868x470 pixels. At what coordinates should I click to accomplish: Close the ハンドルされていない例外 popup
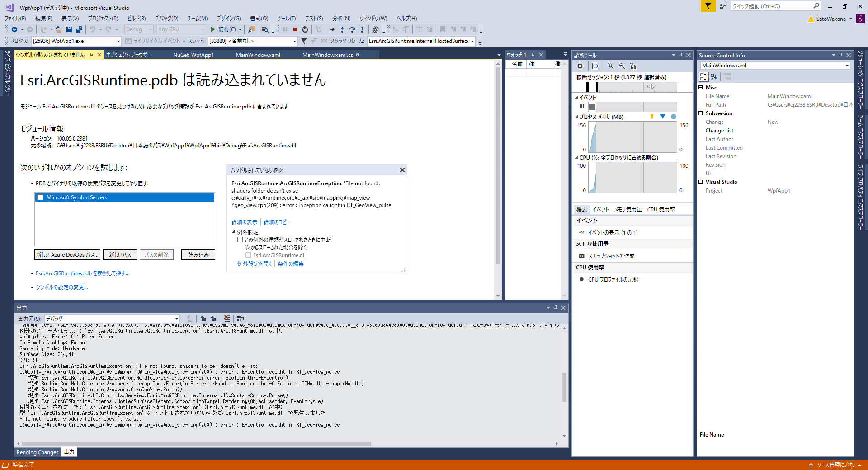[402, 170]
